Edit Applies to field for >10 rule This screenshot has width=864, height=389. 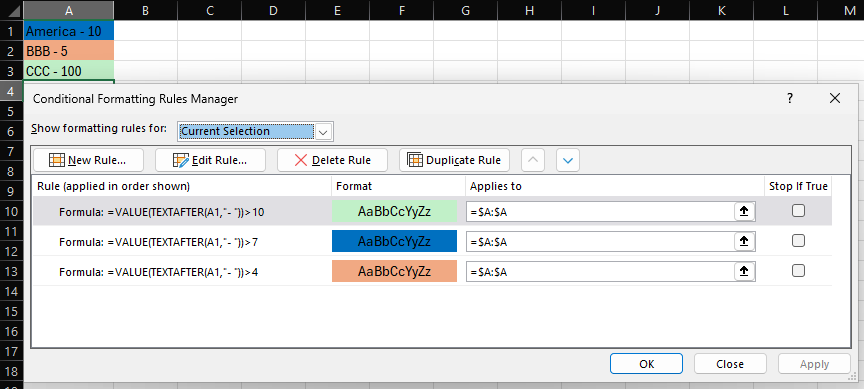(x=600, y=212)
